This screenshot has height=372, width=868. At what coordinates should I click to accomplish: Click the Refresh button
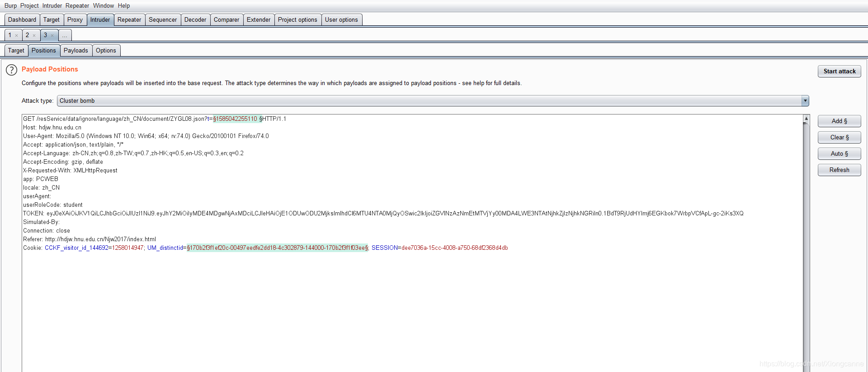click(x=840, y=170)
